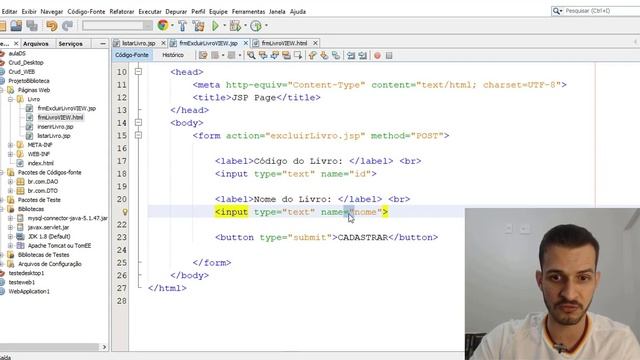Viewport: 640px width, 360px height.
Task: Click Find Previous Occurrence icon
Action: (x=263, y=56)
